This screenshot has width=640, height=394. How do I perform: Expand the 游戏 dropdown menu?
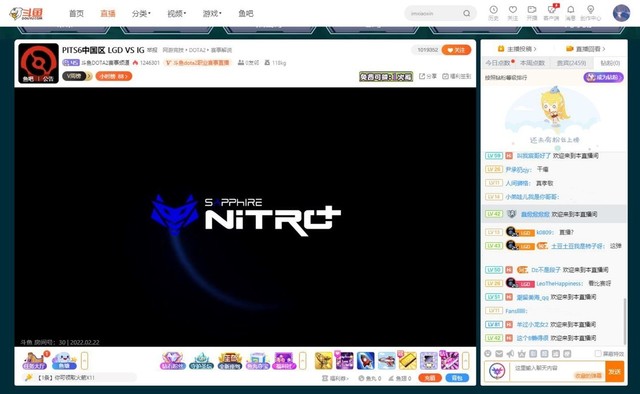pyautogui.click(x=212, y=13)
